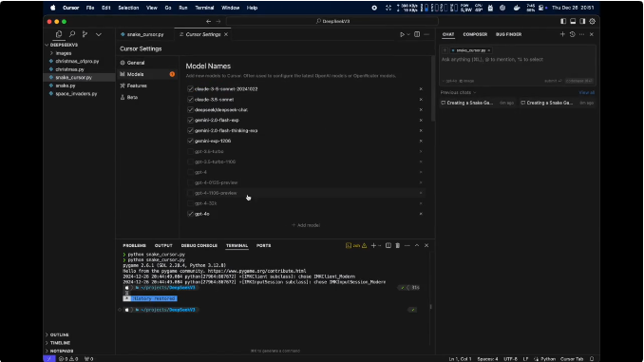Expand the additional sidebar views chevron
This screenshot has height=362, width=644.
click(x=99, y=34)
